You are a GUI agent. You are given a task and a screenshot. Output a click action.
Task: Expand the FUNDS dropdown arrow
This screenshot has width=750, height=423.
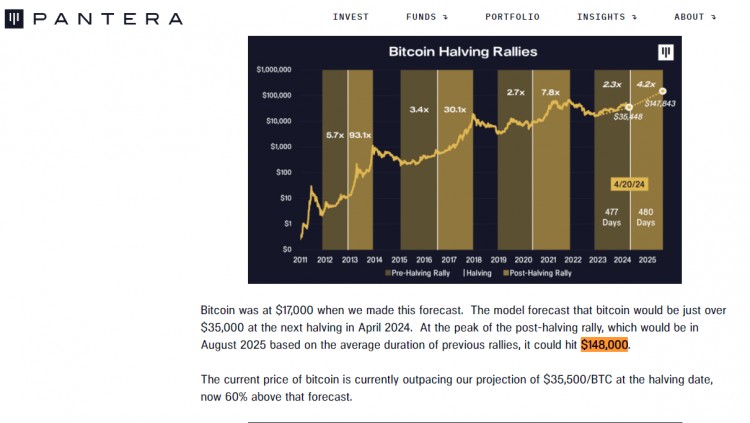coord(444,17)
